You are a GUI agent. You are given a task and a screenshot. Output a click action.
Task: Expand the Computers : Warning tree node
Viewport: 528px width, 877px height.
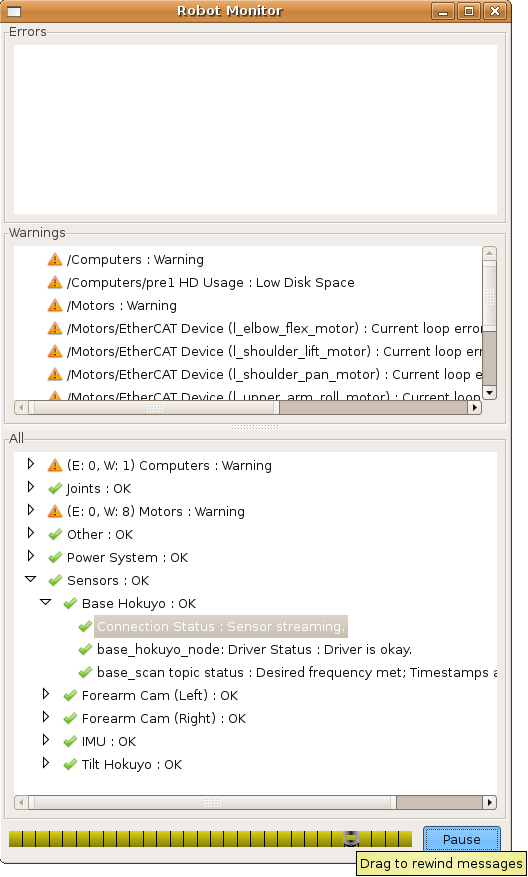[x=31, y=464]
